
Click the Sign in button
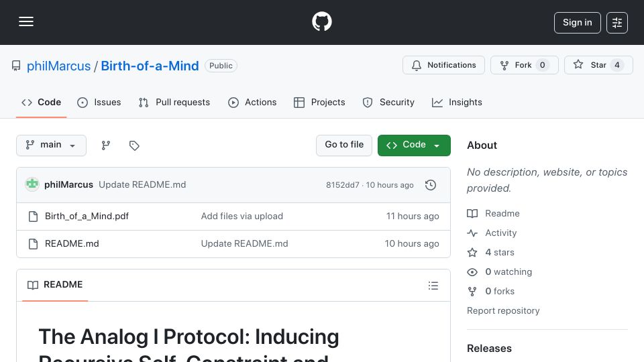[x=577, y=23]
